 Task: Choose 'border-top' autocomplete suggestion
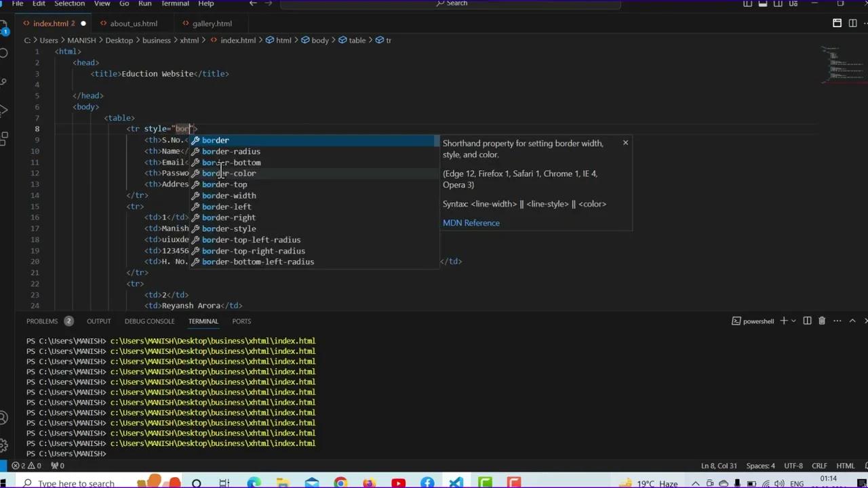pos(314,184)
